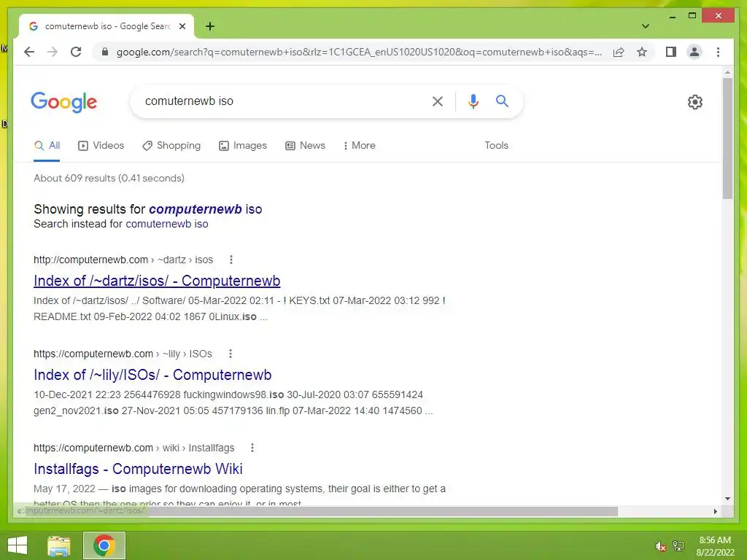Viewport: 747px width, 560px height.
Task: Switch to Videos results
Action: [101, 146]
